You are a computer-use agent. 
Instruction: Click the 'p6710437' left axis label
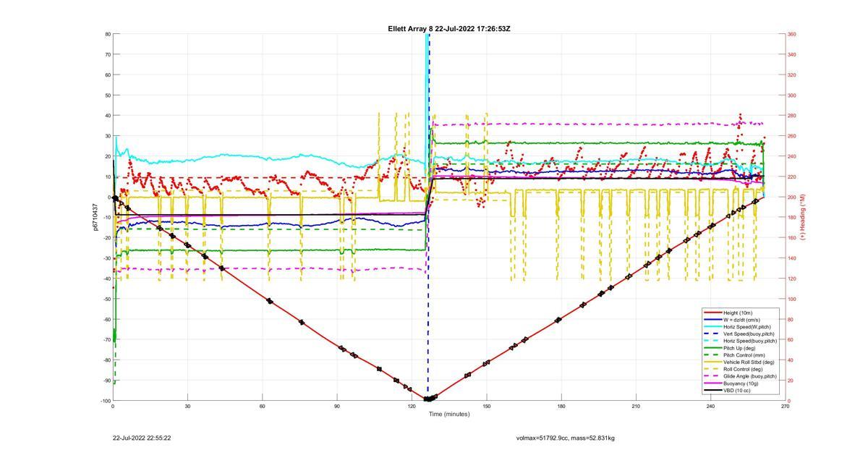[95, 217]
